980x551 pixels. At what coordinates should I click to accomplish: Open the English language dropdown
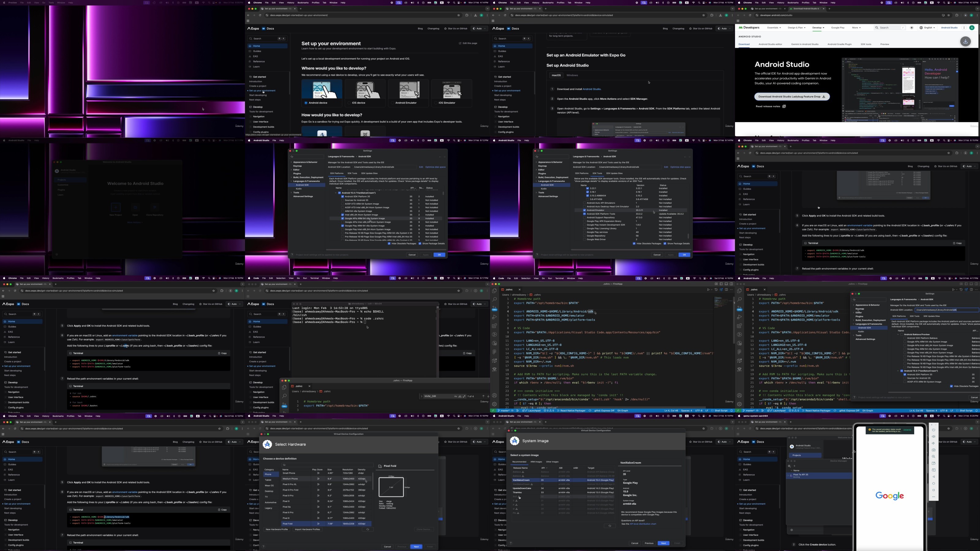927,28
